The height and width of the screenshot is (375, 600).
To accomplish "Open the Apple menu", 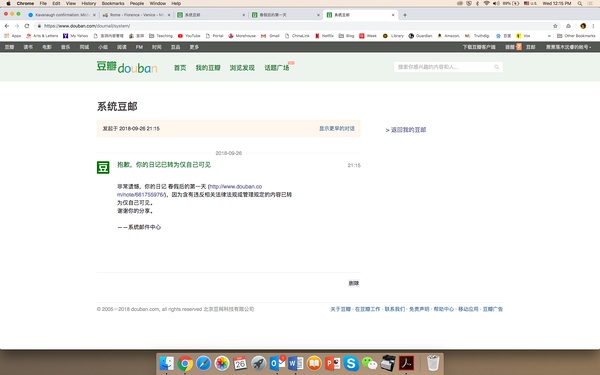I will [x=8, y=3].
